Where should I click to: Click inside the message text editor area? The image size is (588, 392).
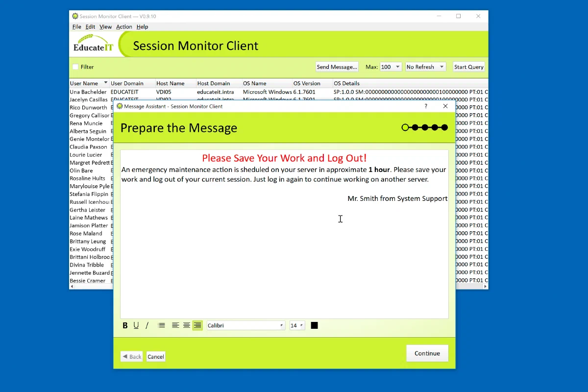[x=284, y=234]
